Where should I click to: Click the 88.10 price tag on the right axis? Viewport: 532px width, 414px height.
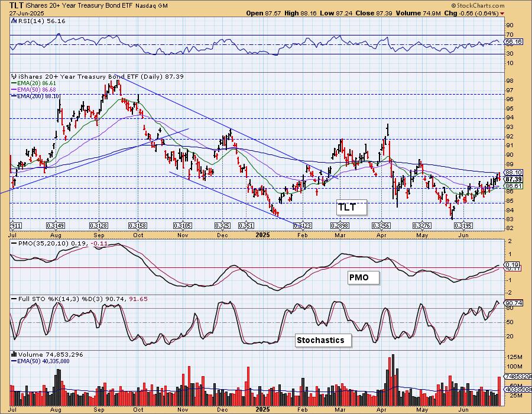[514, 173]
